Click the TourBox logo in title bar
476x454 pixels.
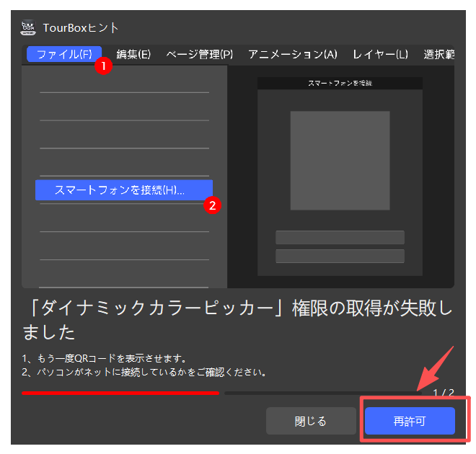[x=28, y=27]
